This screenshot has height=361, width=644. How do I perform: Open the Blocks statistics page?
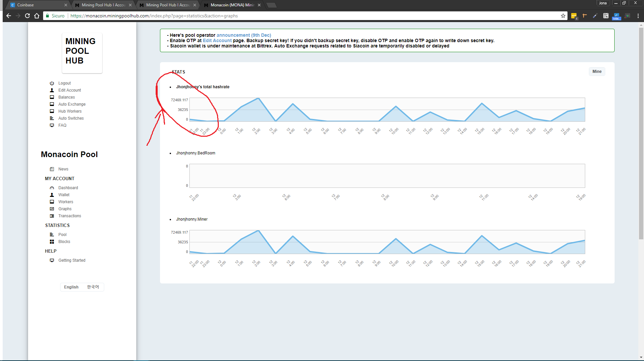click(x=64, y=241)
